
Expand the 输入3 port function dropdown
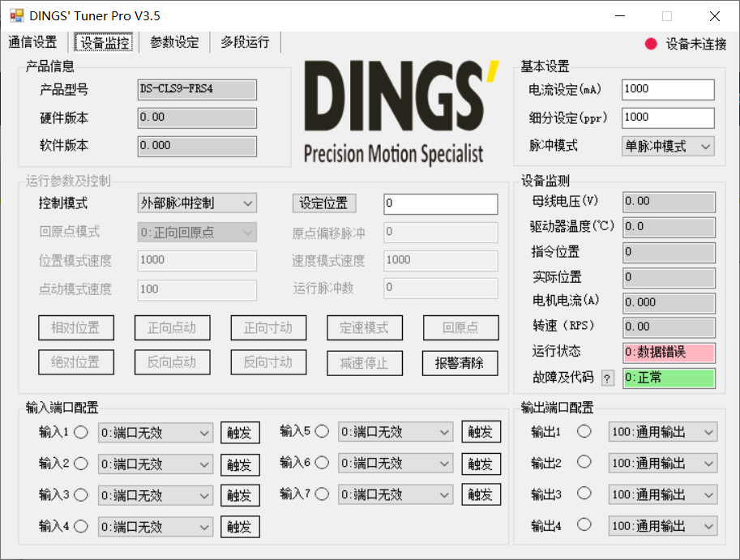(x=156, y=495)
